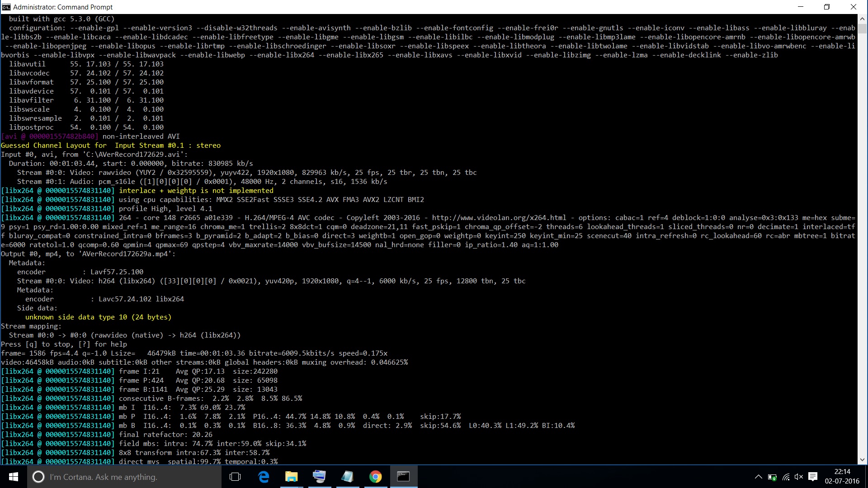Click the battery status tray icon
Screen dimensions: 868x488
tap(772, 477)
